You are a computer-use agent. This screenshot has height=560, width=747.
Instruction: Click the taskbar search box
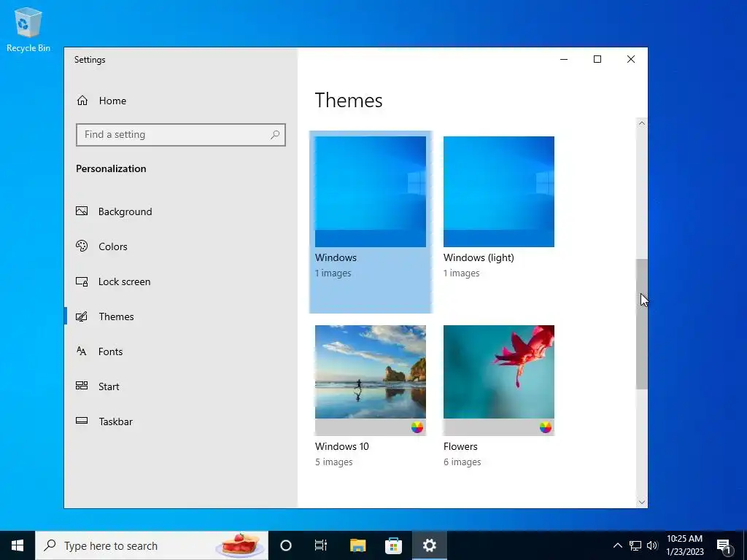pyautogui.click(x=152, y=545)
